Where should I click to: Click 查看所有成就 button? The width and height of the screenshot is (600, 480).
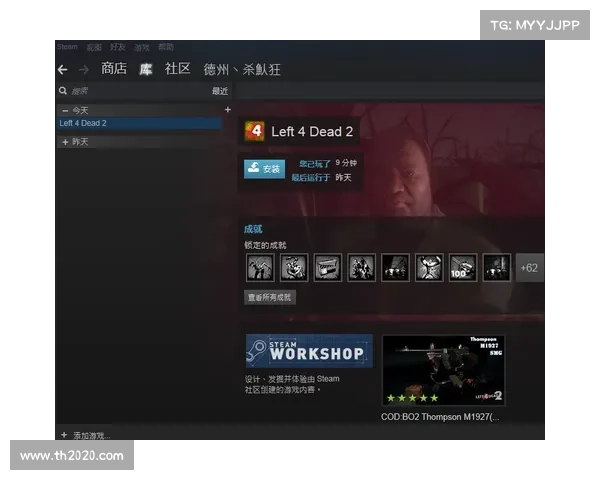click(x=269, y=297)
